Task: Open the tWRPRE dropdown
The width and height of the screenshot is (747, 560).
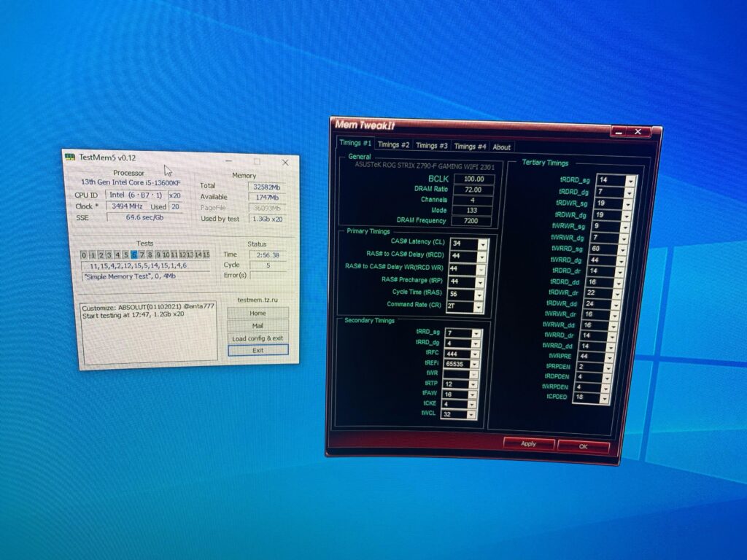Action: (609, 357)
